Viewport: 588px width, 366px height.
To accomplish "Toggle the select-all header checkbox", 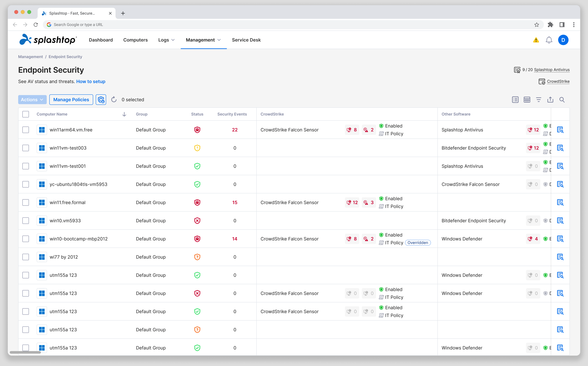I will [x=26, y=114].
